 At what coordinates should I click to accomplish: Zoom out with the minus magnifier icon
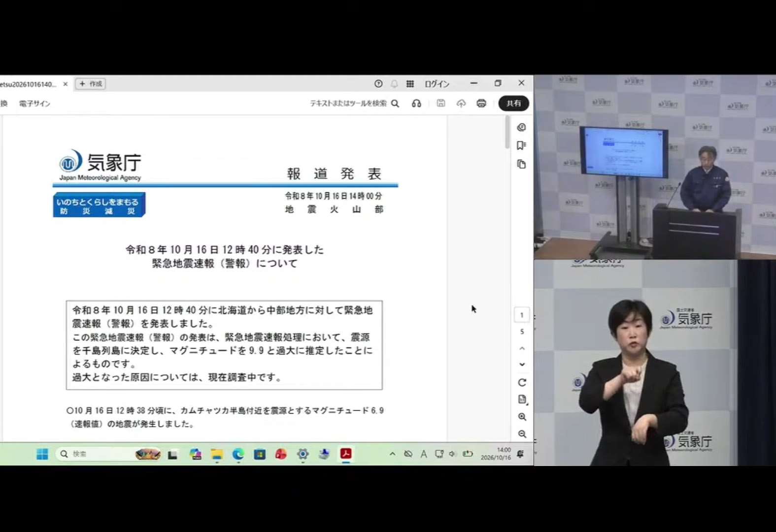point(522,434)
